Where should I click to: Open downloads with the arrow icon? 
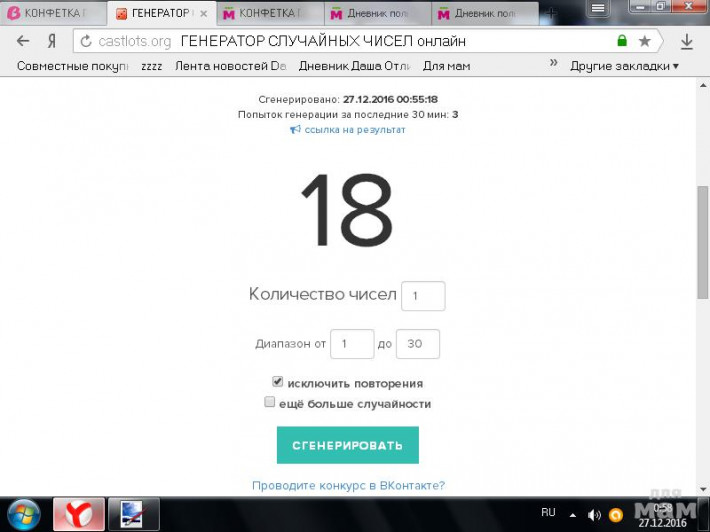[x=687, y=42]
